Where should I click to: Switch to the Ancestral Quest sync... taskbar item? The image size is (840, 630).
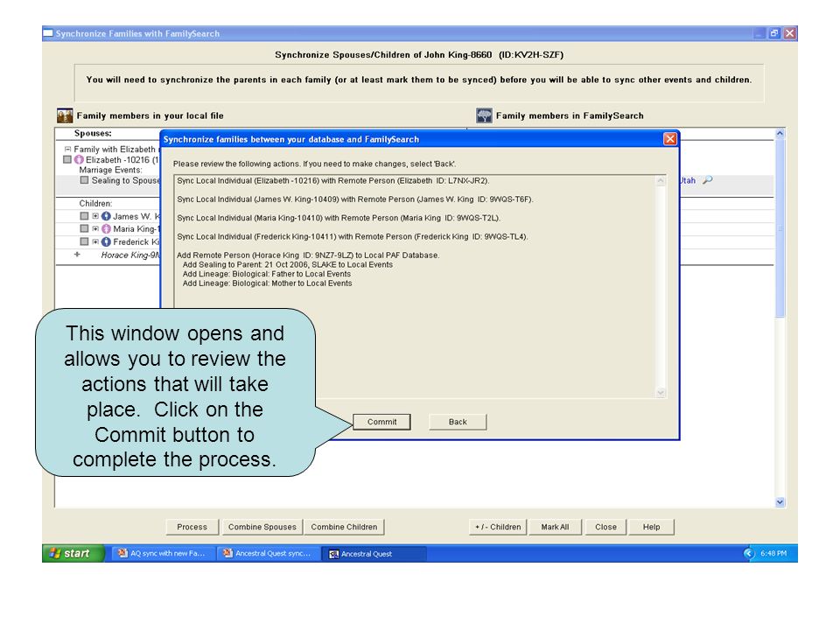click(268, 553)
